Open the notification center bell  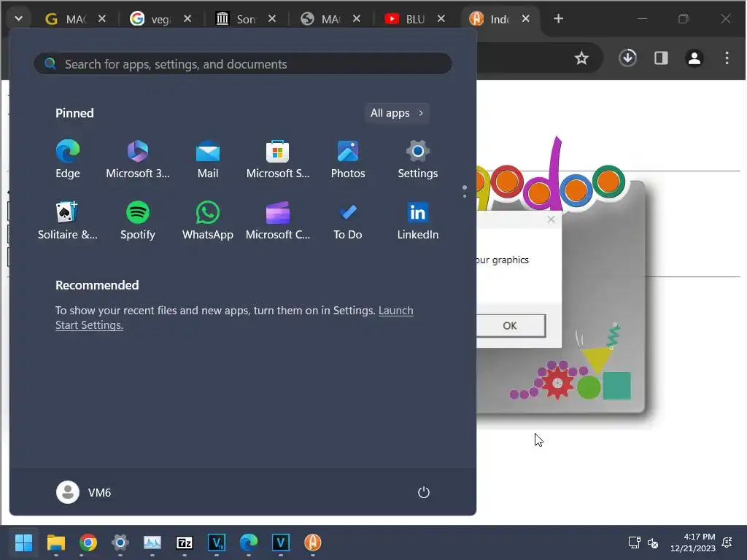pos(727,542)
